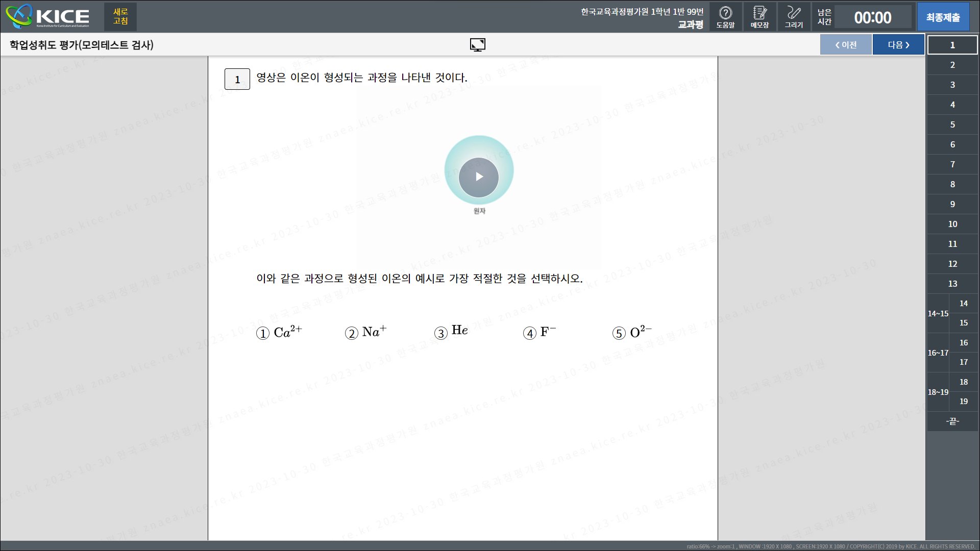The width and height of the screenshot is (980, 551).
Task: Open the 도움말 help panel
Action: (725, 16)
